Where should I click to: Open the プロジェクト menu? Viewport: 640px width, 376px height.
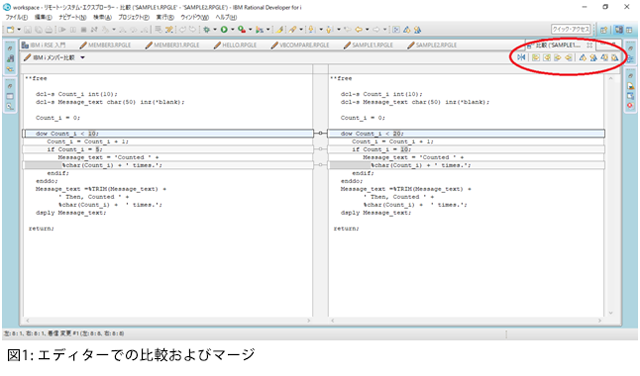pos(134,17)
